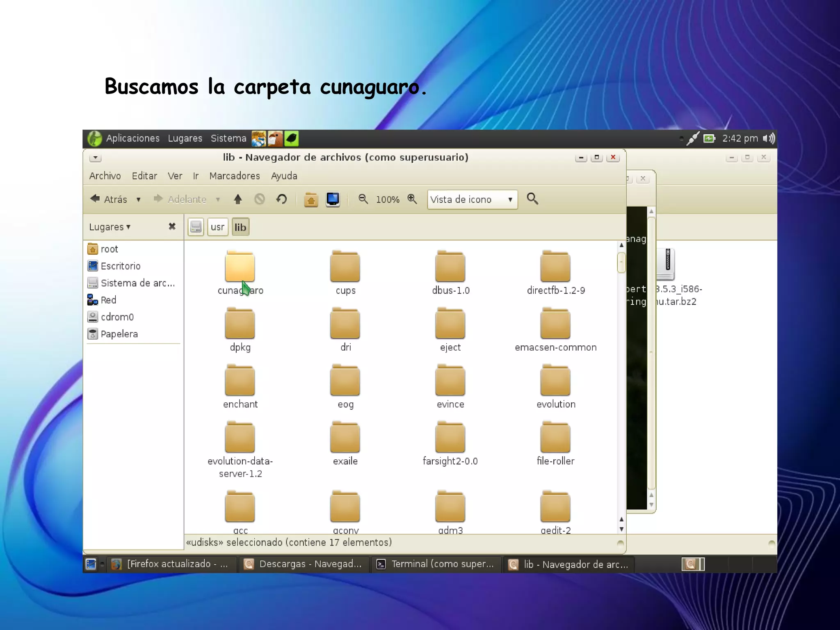Viewport: 840px width, 630px height.
Task: Click the zoom in magnifier icon
Action: click(412, 199)
